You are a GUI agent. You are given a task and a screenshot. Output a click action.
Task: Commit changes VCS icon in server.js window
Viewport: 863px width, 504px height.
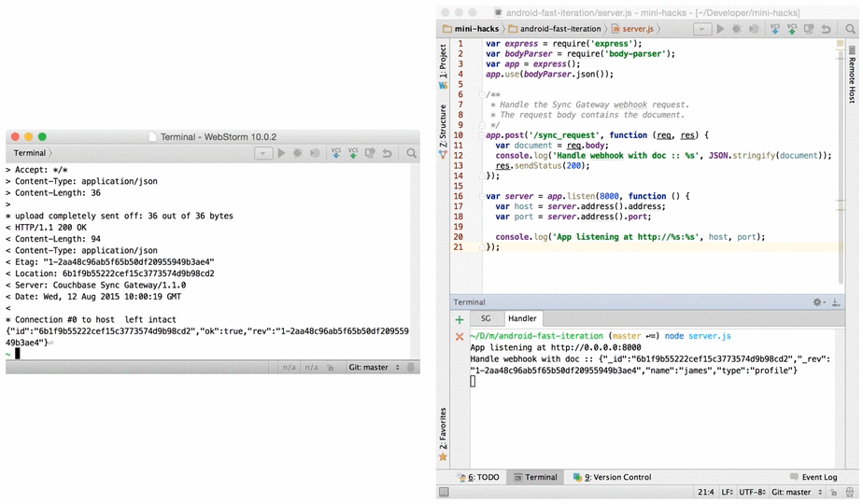pyautogui.click(x=792, y=29)
